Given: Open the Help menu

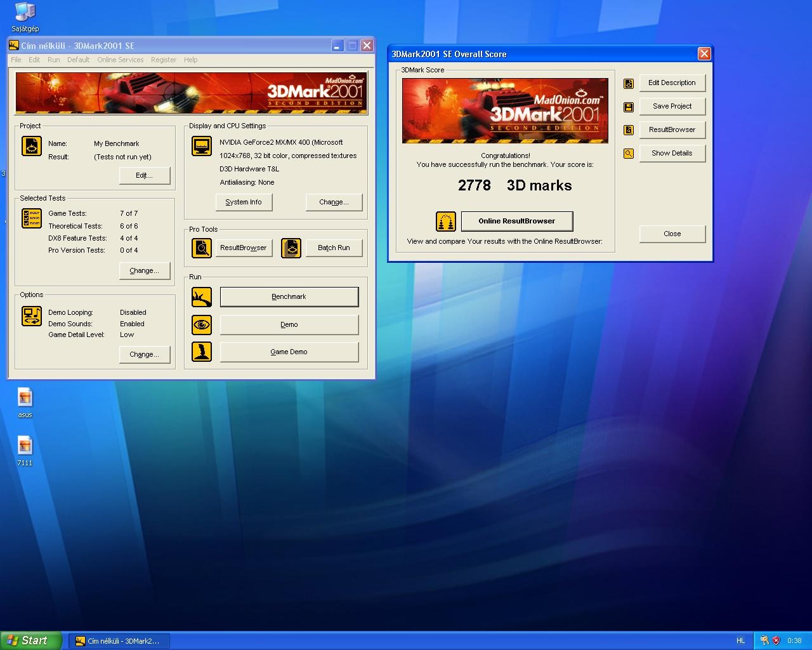Looking at the screenshot, I should (191, 60).
